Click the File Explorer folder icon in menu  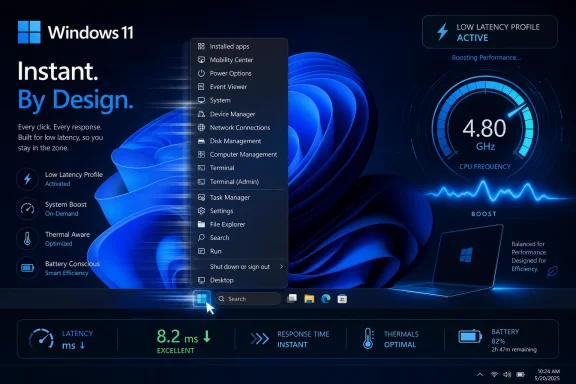coord(201,224)
